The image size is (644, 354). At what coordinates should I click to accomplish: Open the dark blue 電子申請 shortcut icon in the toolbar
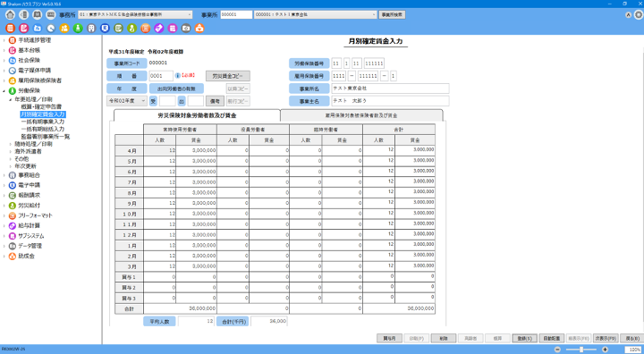(106, 29)
